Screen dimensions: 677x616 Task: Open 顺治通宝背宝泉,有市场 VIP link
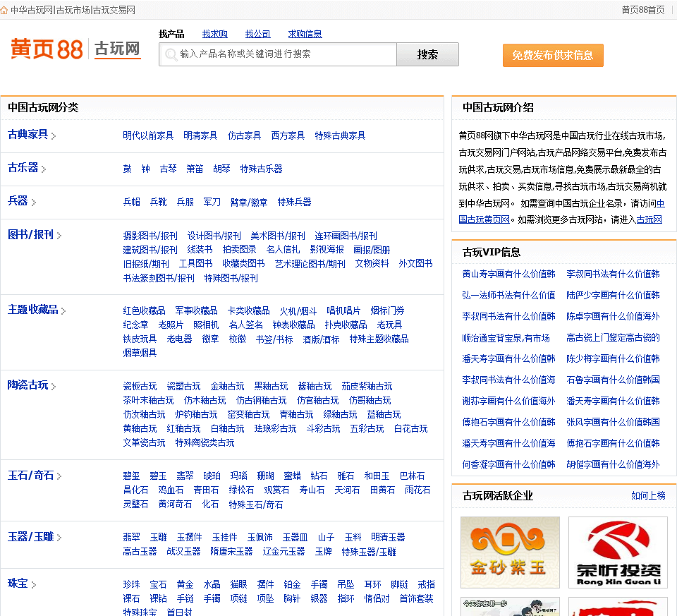click(506, 338)
